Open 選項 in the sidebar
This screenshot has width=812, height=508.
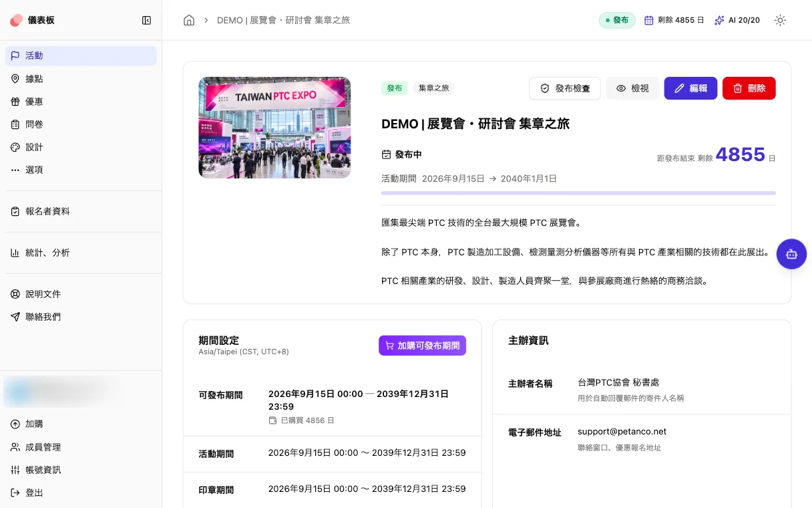click(81, 170)
